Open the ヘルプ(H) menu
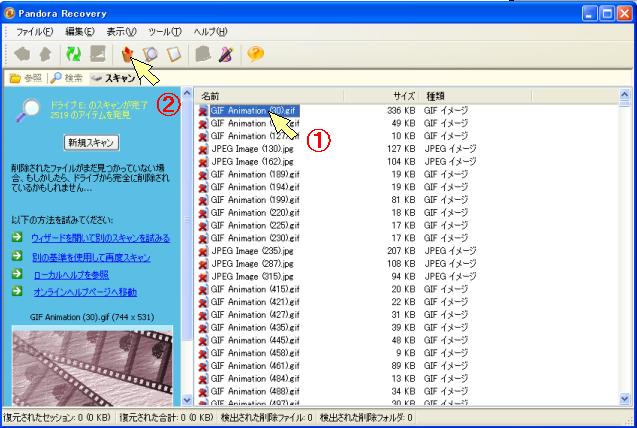Viewport: 637px width, 428px height. pyautogui.click(x=210, y=32)
